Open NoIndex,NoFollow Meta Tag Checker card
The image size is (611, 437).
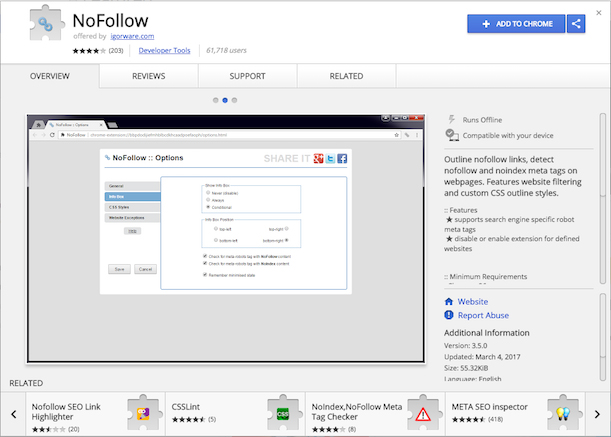375,414
